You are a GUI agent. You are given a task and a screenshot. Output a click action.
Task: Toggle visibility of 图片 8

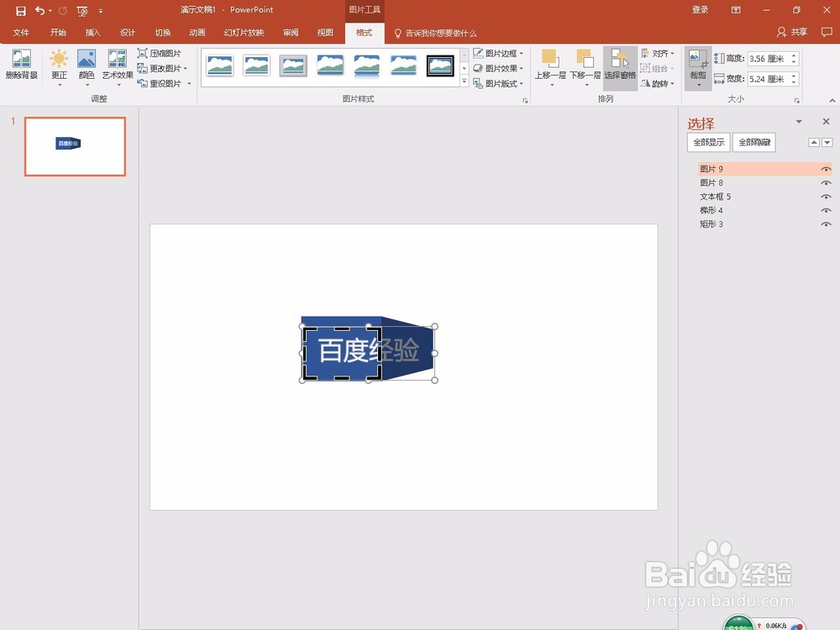[826, 183]
